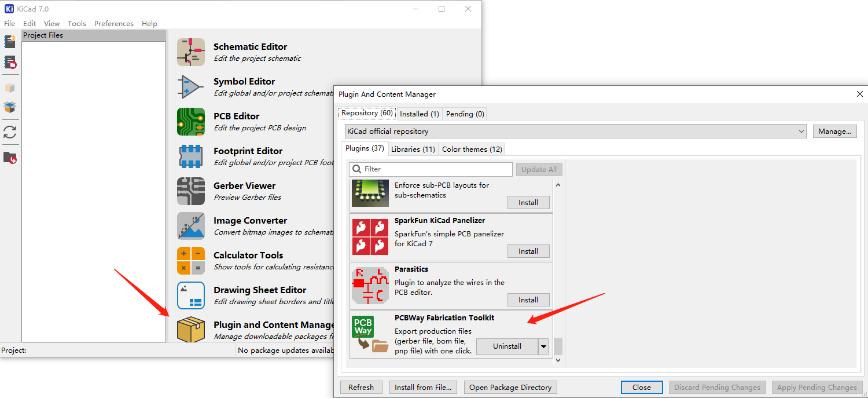Image resolution: width=868 pixels, height=398 pixels.
Task: Launch the Symbol Editor via its op-amp icon
Action: [191, 87]
